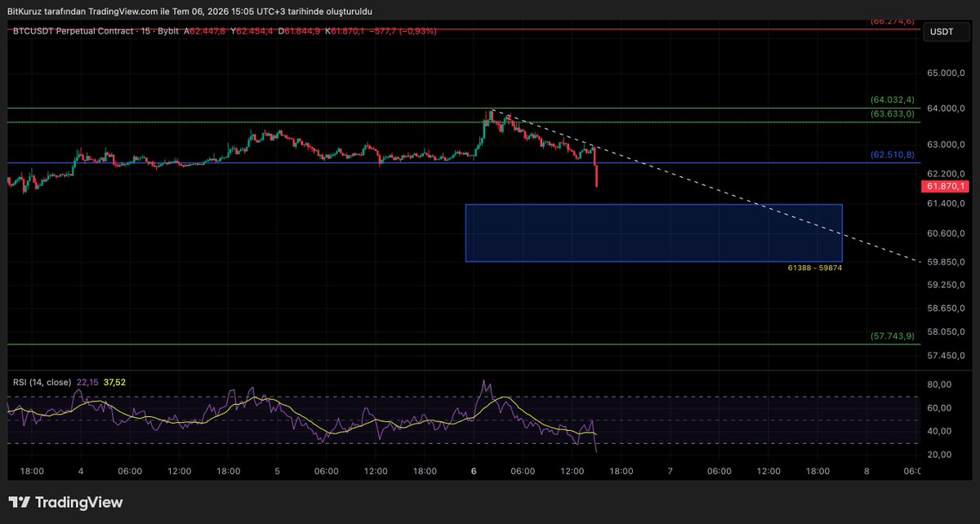Select the low value D61.844,9

click(x=301, y=31)
